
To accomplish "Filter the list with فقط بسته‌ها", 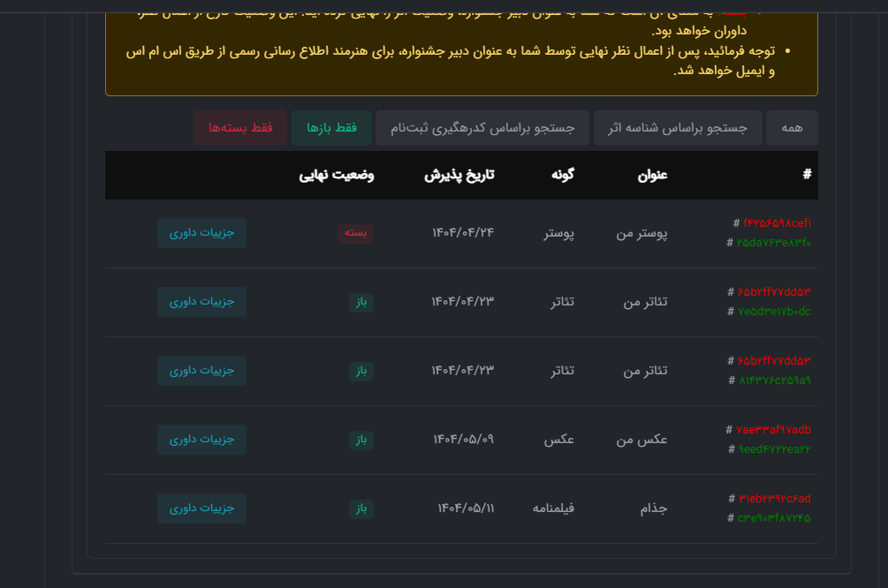I will coord(240,128).
